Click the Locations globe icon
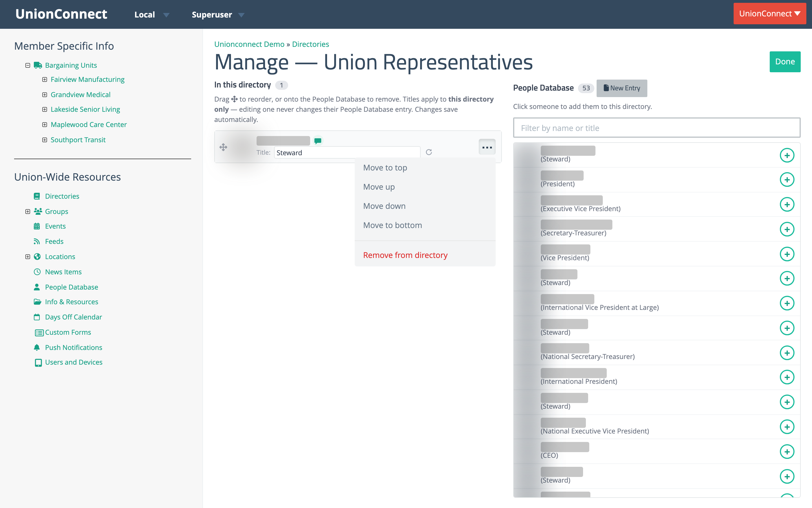 (x=37, y=257)
